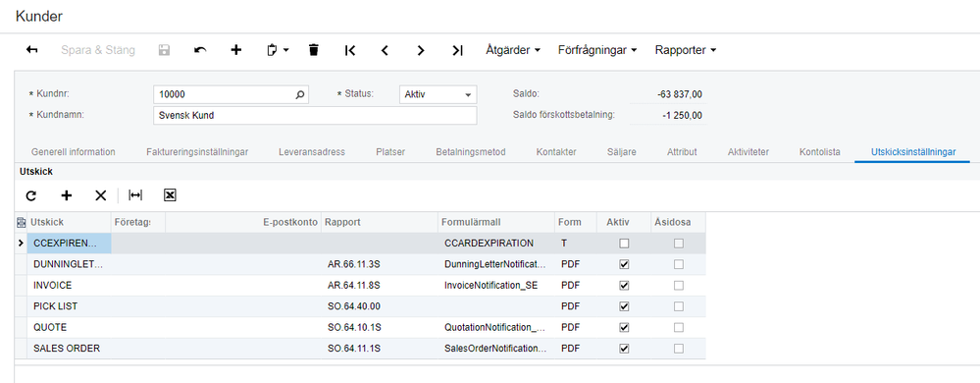Go to next record arrow

421,51
